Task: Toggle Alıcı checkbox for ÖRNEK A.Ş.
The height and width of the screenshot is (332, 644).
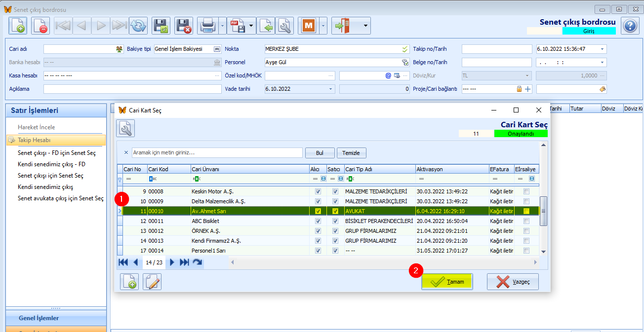Action: tap(318, 231)
